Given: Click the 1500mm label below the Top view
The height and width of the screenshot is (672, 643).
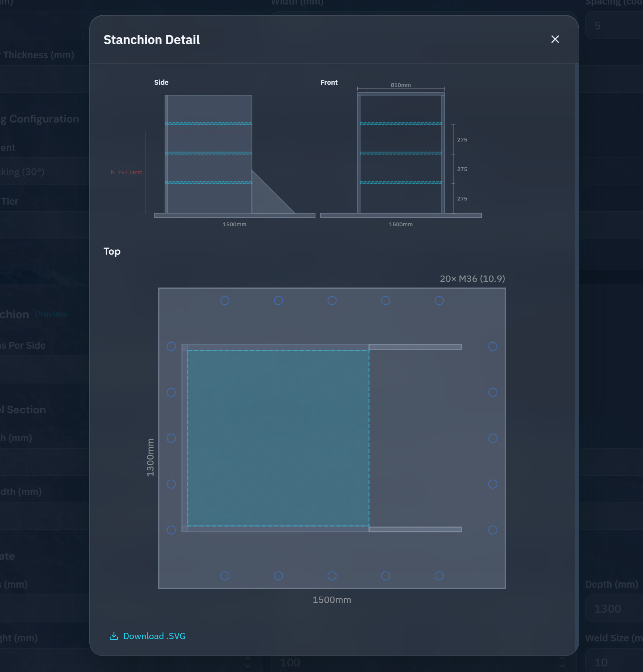Looking at the screenshot, I should (332, 600).
